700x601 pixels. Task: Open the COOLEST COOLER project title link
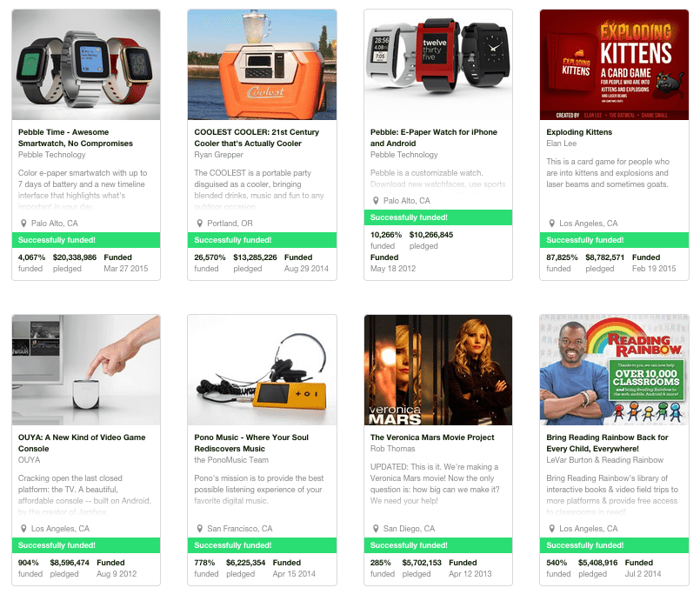257,137
